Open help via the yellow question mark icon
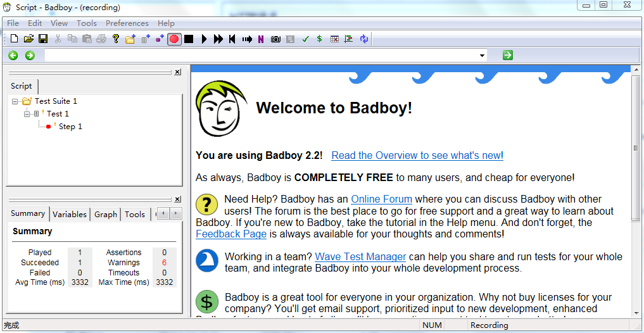This screenshot has height=333, width=644. (x=116, y=39)
